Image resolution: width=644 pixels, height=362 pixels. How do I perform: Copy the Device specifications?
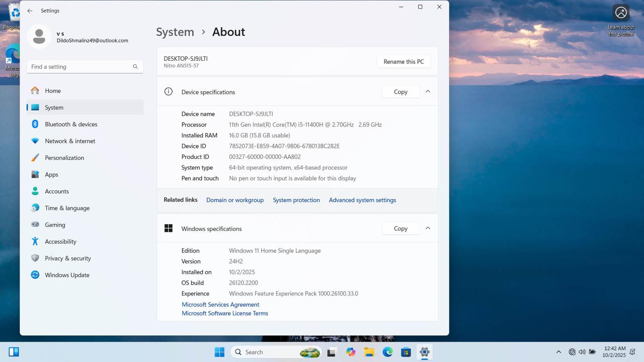pos(400,92)
